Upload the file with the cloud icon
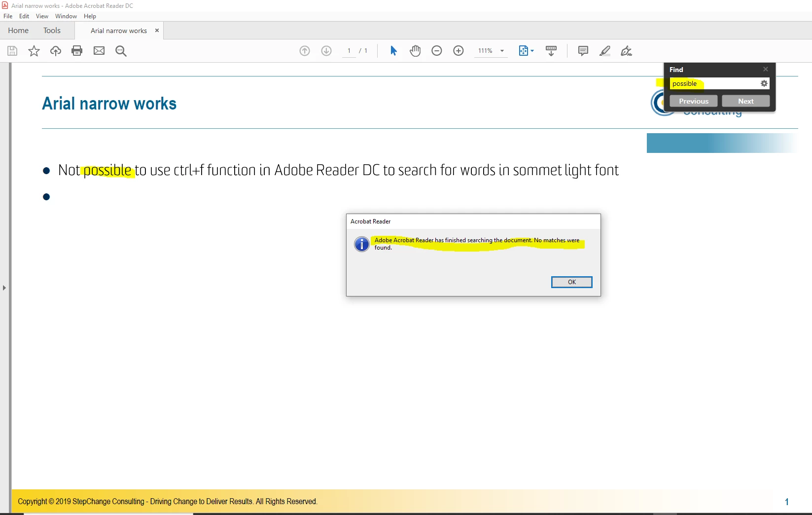This screenshot has width=812, height=515. [x=56, y=51]
